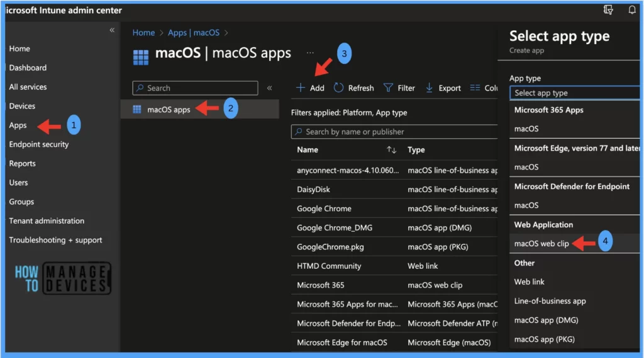Viewport: 644px width, 358px height.
Task: Select macOS apps in the sub-menu
Action: 199,109
